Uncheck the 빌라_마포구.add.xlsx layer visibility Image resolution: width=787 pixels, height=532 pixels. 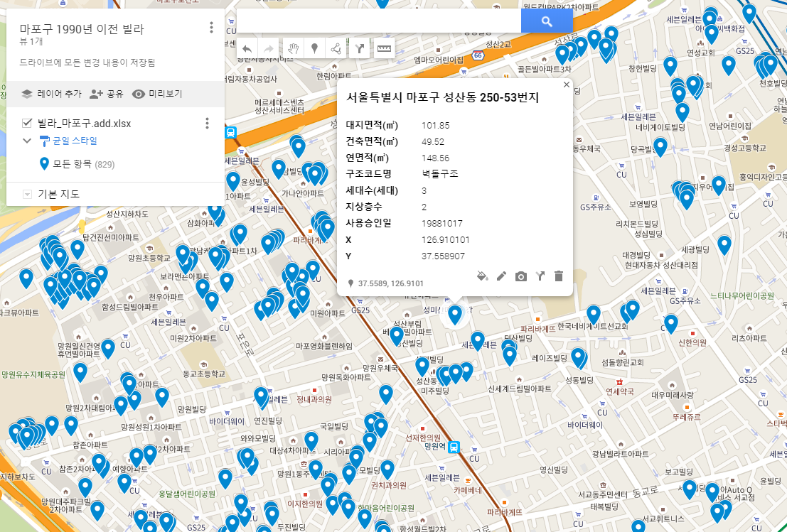[27, 122]
